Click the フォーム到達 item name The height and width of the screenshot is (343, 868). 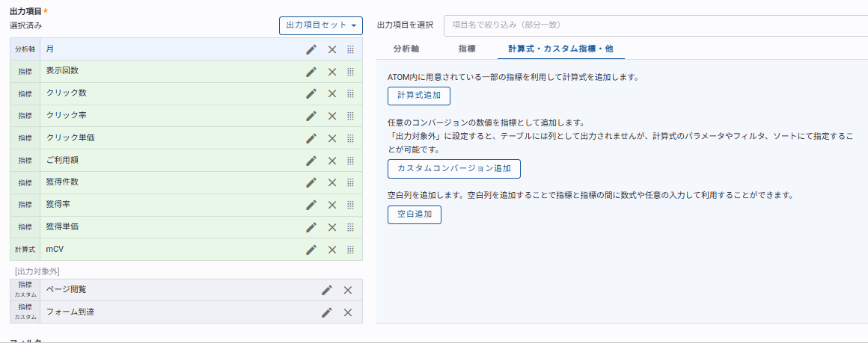point(70,312)
